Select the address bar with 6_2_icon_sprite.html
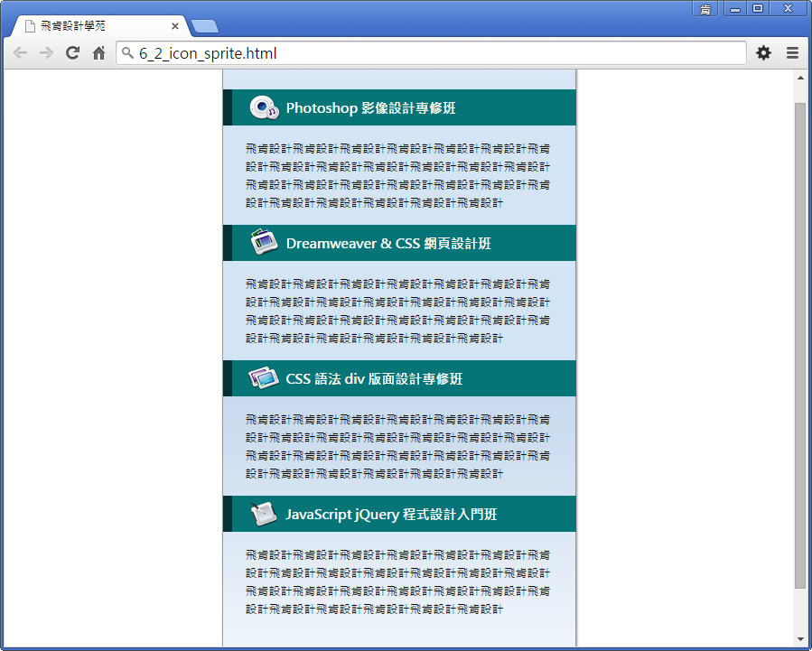Screen dimensions: 812x651 click(x=431, y=52)
